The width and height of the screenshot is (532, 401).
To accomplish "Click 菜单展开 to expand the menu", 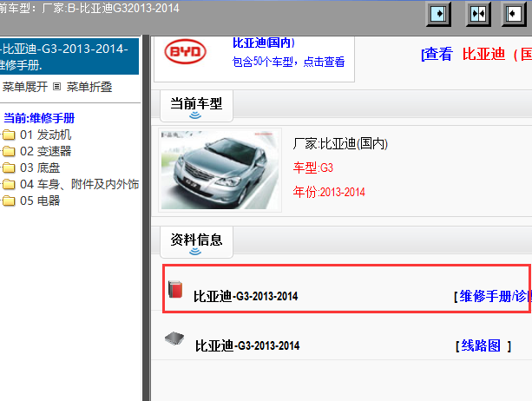I will coord(25,87).
